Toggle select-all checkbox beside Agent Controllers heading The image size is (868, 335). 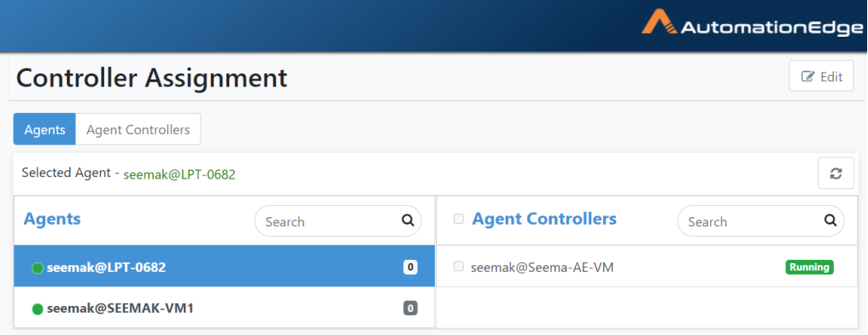click(x=459, y=219)
